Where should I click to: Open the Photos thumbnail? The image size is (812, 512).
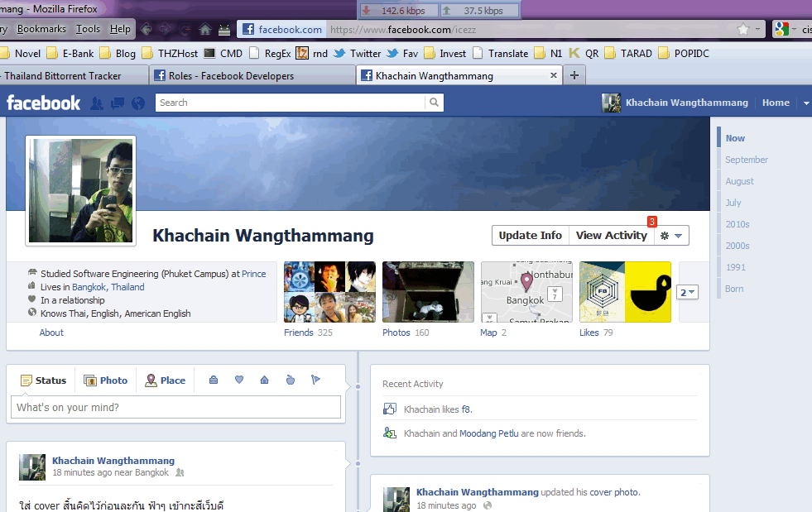click(x=428, y=292)
